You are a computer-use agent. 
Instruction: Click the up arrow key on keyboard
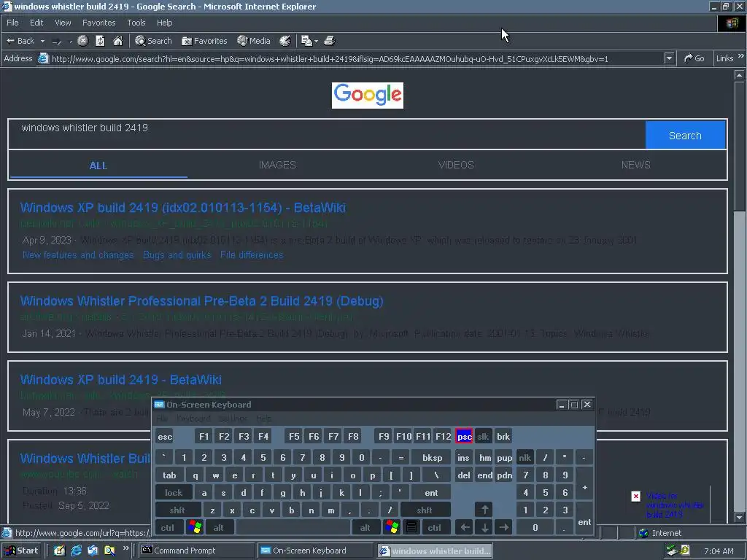pos(484,510)
